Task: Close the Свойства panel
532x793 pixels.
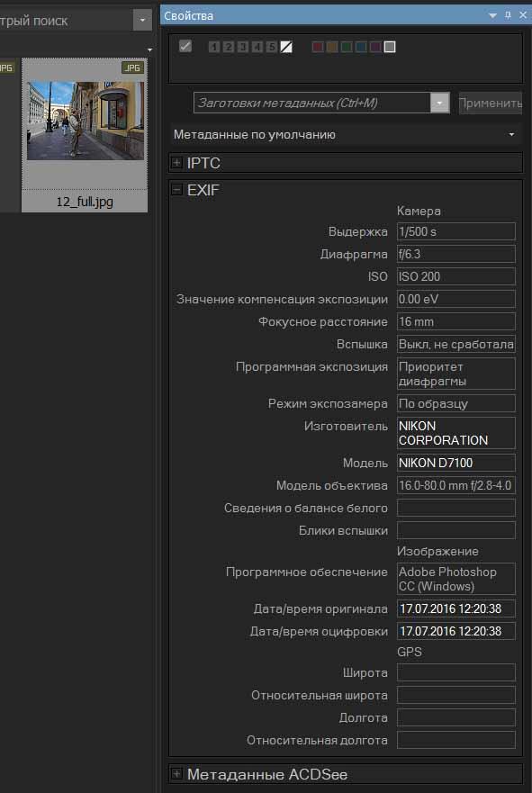Action: point(523,15)
